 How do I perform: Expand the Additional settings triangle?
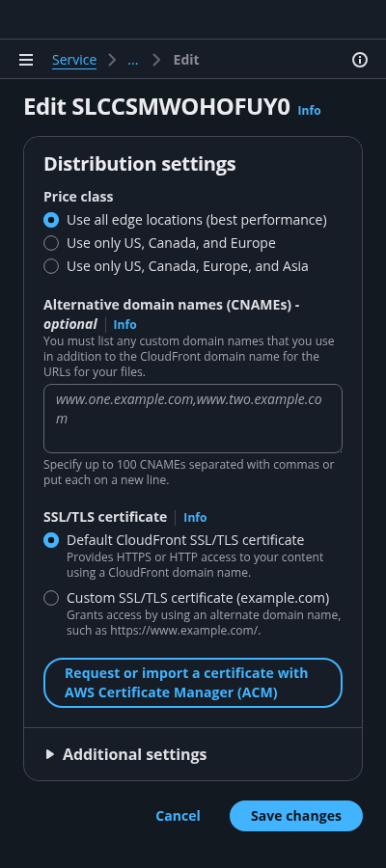50,754
